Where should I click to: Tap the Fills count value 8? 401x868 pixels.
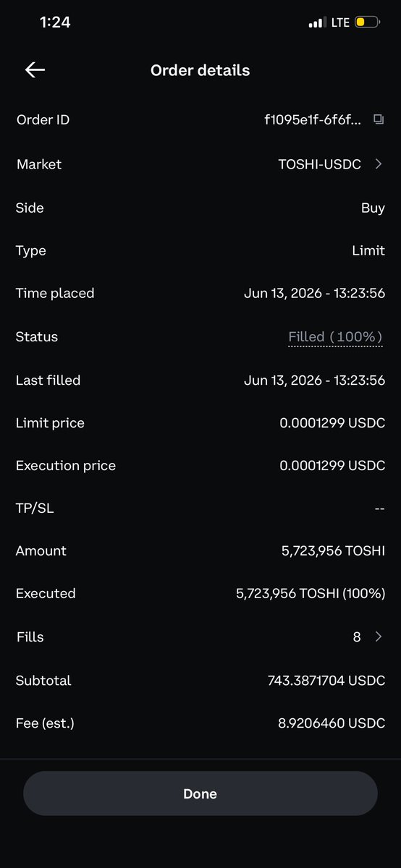357,637
